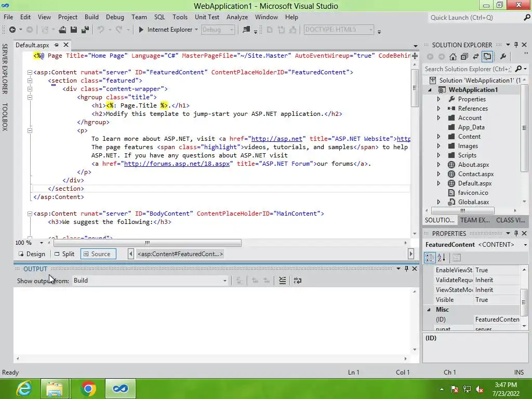Click Quick Launch search magnifier icon

click(527, 18)
